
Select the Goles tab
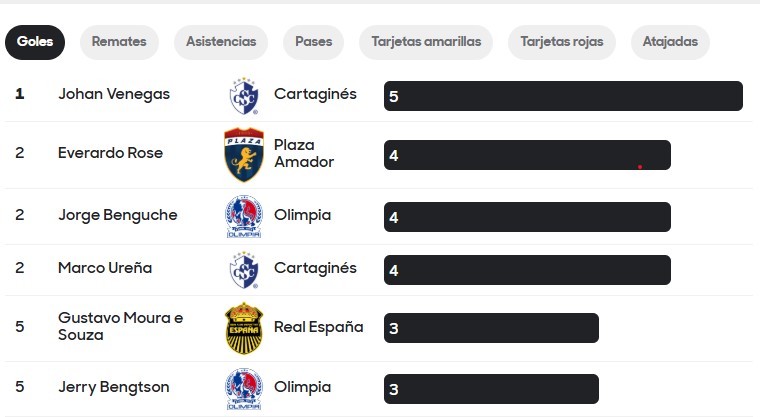[35, 42]
